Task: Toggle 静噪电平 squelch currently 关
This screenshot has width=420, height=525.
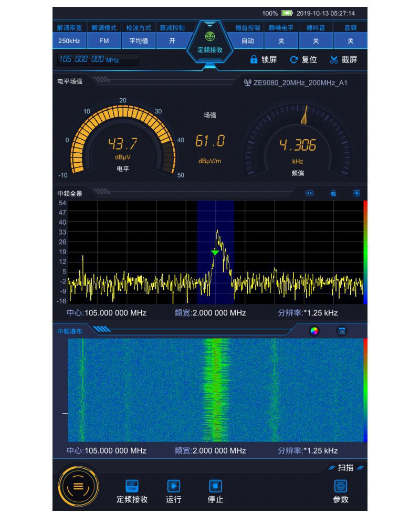Action: (281, 41)
